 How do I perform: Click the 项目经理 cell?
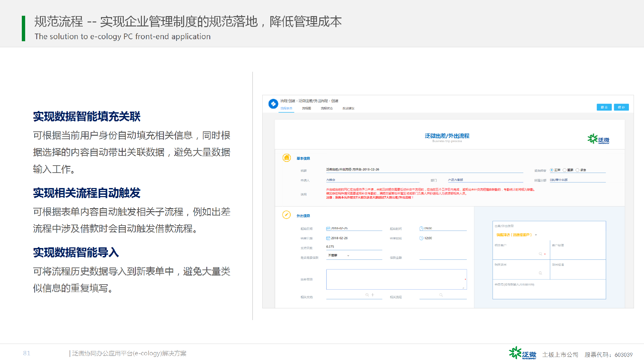point(578,269)
